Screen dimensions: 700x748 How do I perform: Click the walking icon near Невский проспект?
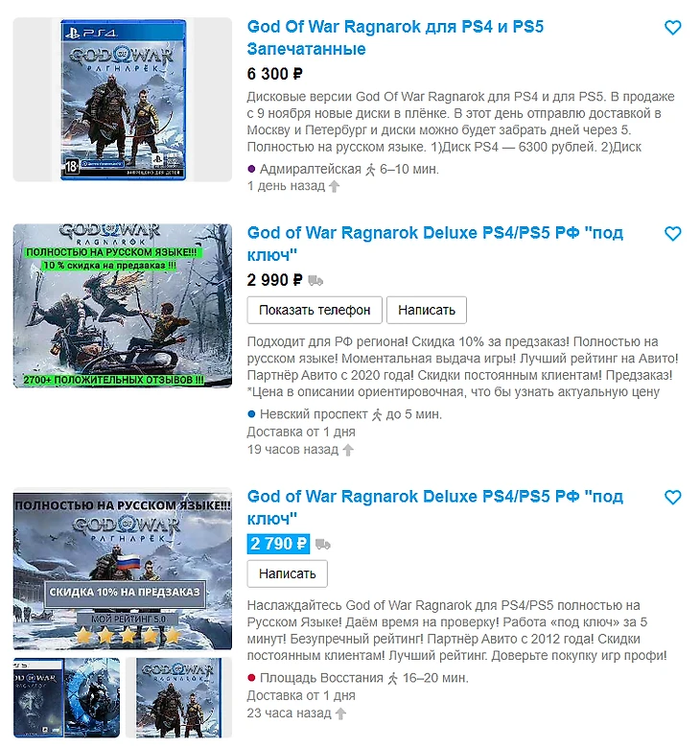coord(377,415)
